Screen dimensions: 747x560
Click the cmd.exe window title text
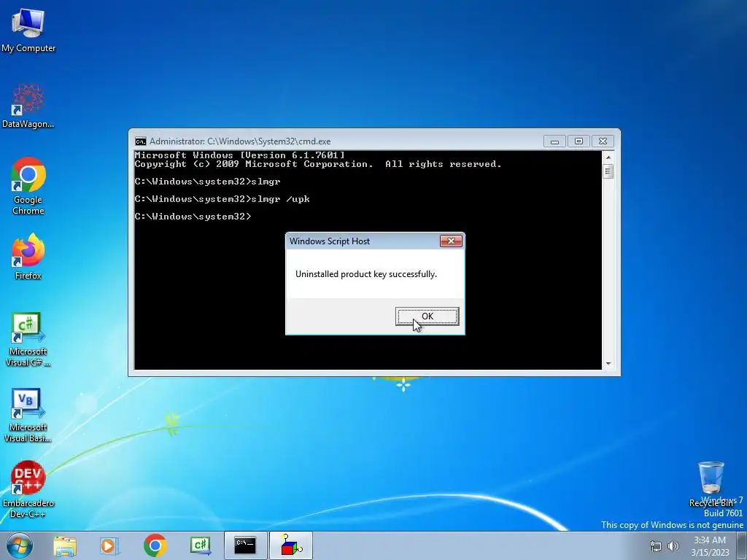(x=240, y=141)
